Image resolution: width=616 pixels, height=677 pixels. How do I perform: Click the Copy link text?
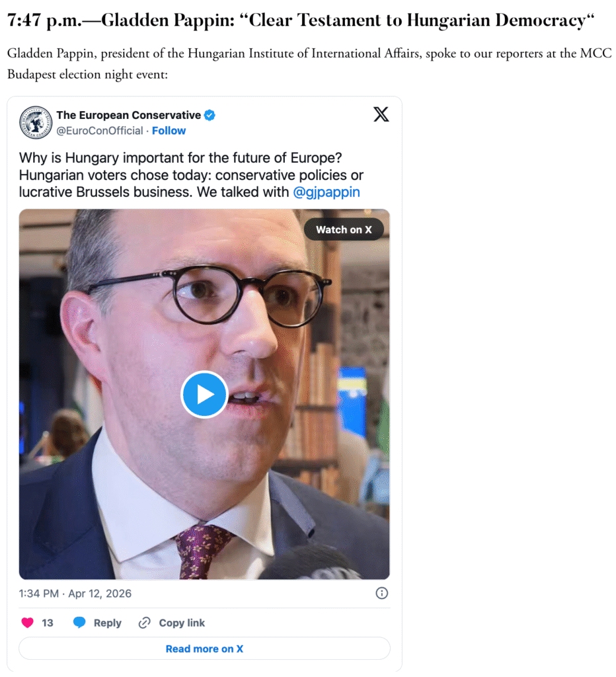182,623
